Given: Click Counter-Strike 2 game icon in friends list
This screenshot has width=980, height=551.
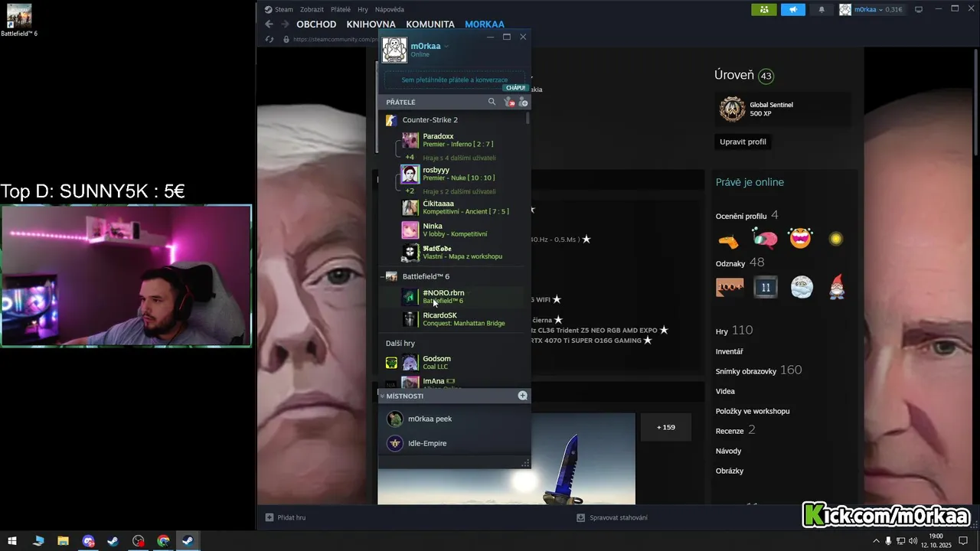Looking at the screenshot, I should pos(391,120).
